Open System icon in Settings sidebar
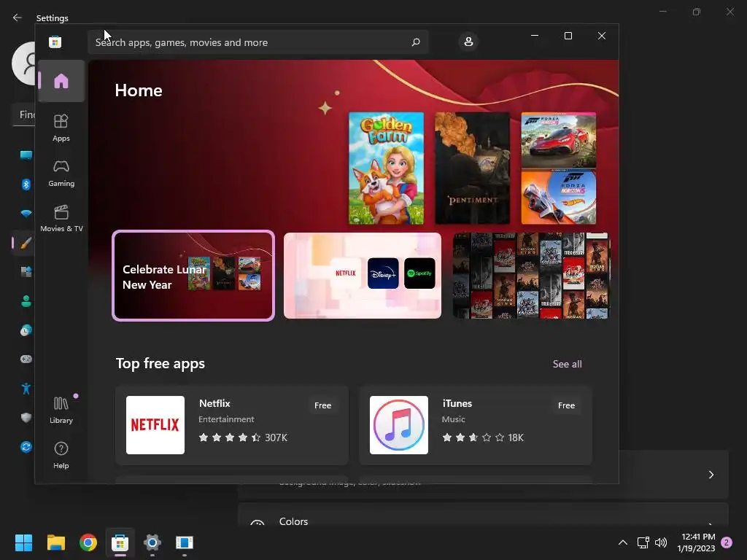 26,155
